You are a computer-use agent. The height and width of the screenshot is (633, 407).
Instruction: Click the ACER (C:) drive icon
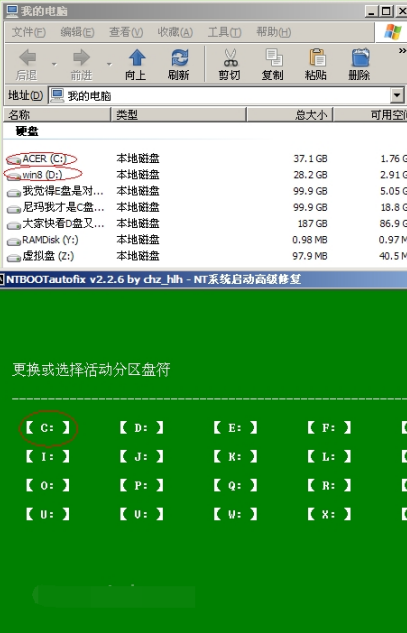(14, 160)
